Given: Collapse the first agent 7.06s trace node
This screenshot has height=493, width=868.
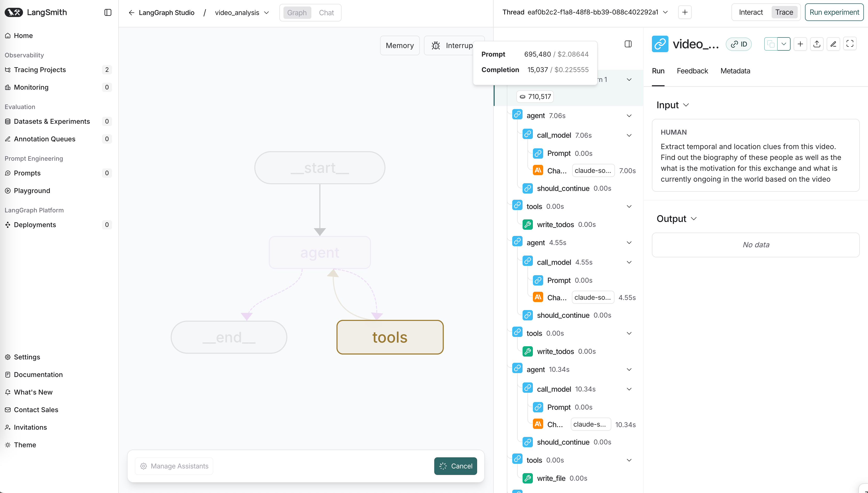Looking at the screenshot, I should tap(629, 116).
